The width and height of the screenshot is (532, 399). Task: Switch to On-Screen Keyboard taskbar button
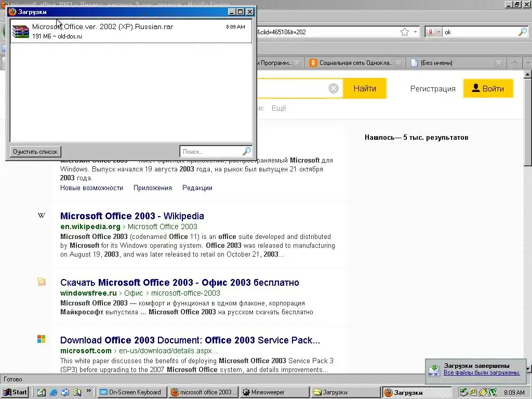[x=131, y=392]
